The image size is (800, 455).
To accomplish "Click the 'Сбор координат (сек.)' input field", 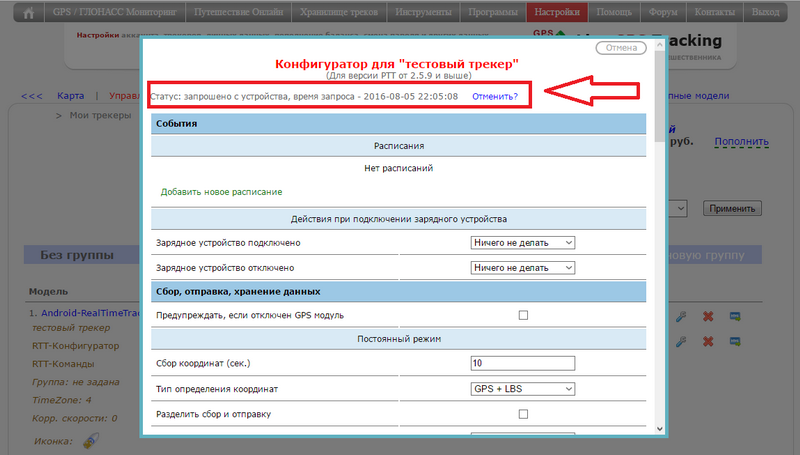I will (522, 363).
